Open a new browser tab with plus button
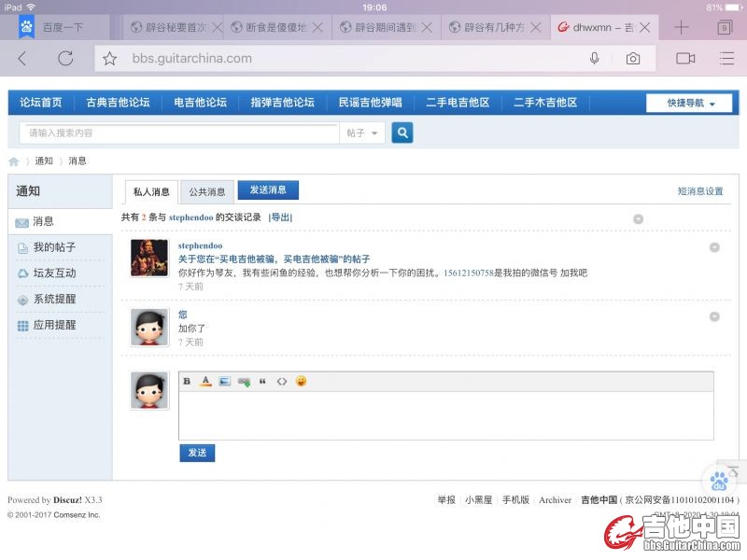The image size is (747, 560). click(x=682, y=27)
